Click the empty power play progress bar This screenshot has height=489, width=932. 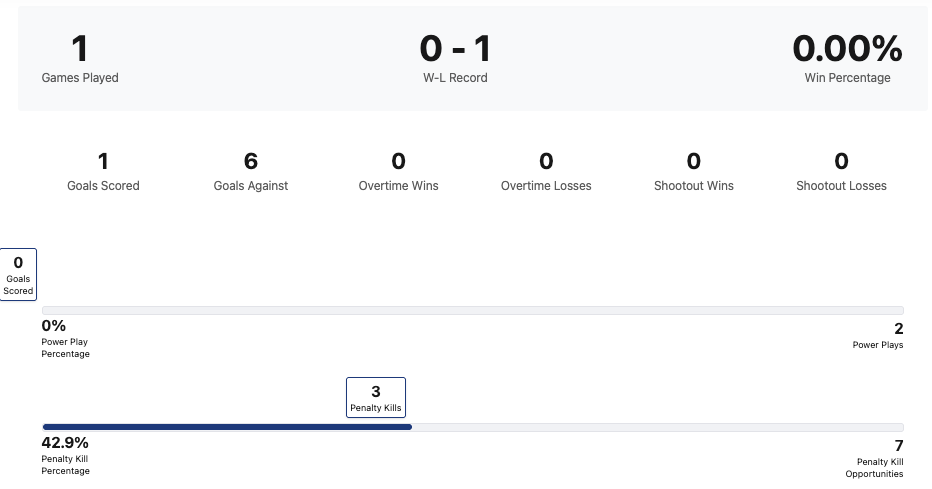472,310
